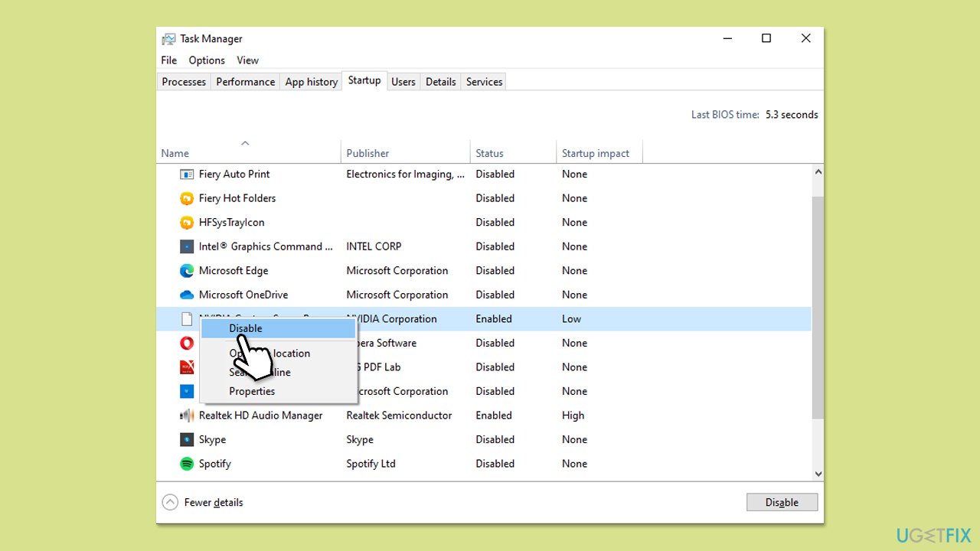Click Disabled status in Spotify row
This screenshot has width=980, height=551.
tap(495, 464)
